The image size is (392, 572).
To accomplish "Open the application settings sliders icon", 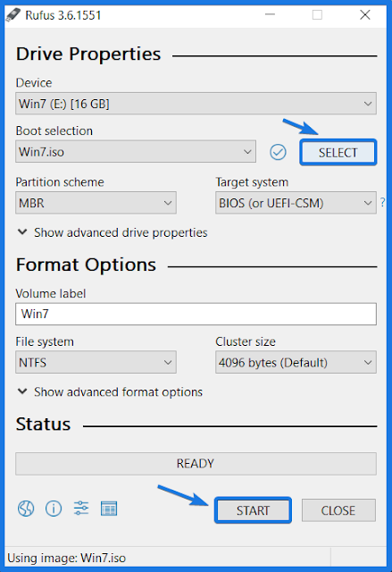I will coord(81,509).
